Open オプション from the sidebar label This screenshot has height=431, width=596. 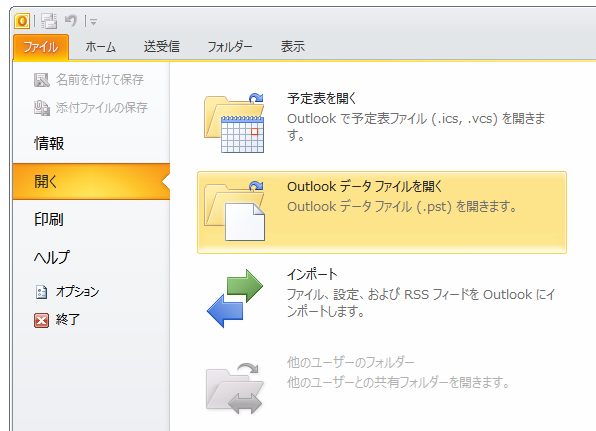pos(77,292)
